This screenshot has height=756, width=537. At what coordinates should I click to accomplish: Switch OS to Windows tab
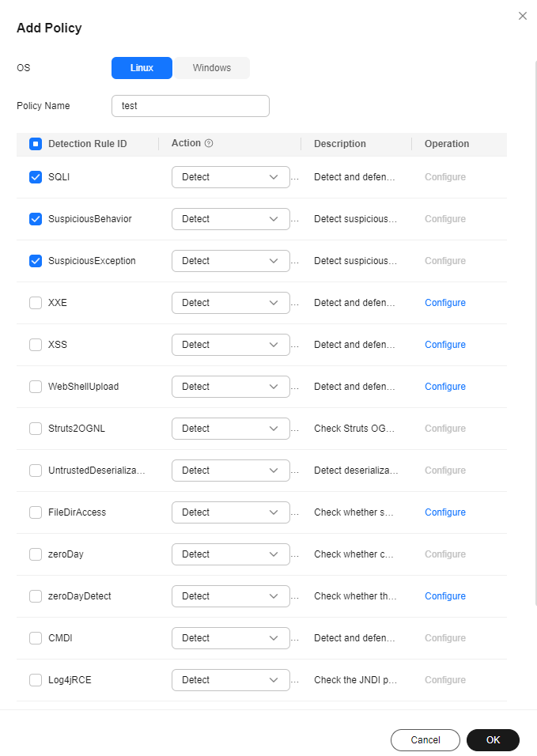click(x=212, y=68)
